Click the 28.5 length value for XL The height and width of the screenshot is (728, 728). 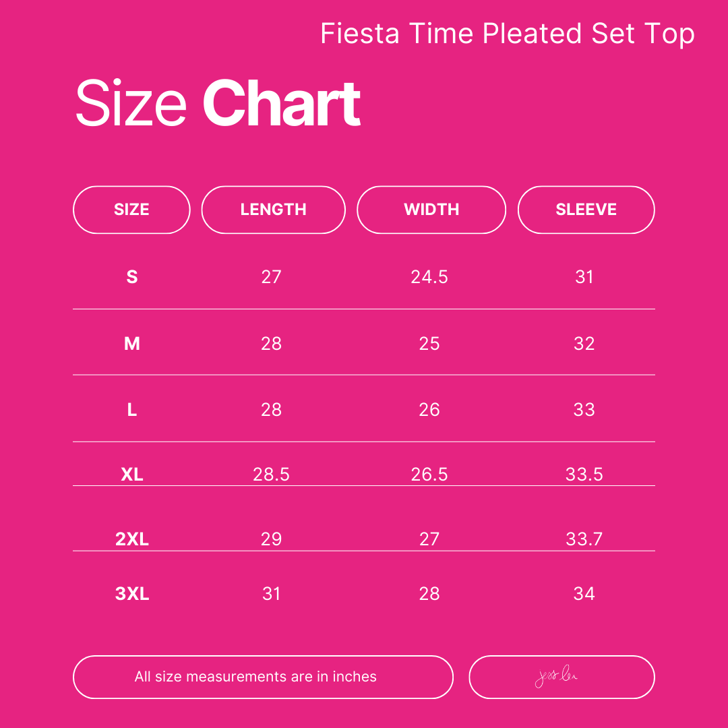tap(271, 475)
